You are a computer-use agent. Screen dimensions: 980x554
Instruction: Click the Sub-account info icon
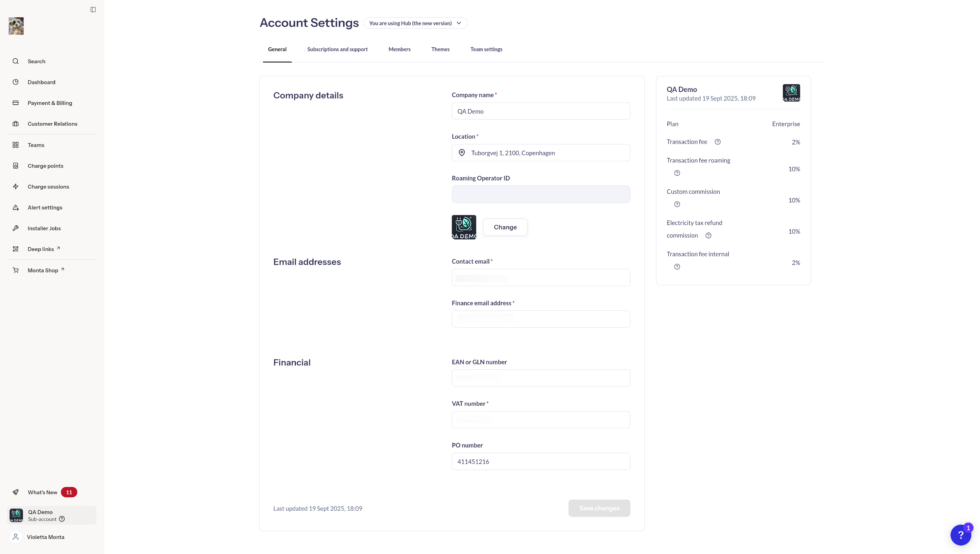62,519
